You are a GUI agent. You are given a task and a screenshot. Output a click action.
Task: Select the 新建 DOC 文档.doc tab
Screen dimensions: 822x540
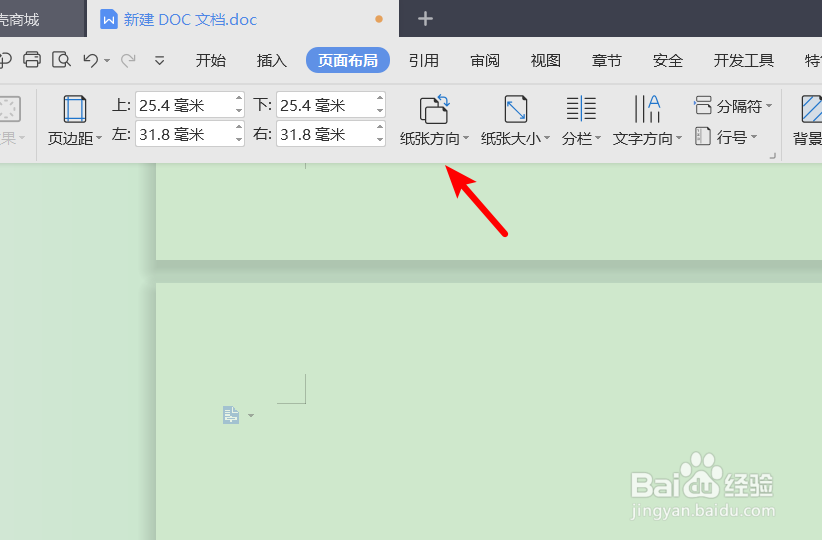(x=243, y=19)
